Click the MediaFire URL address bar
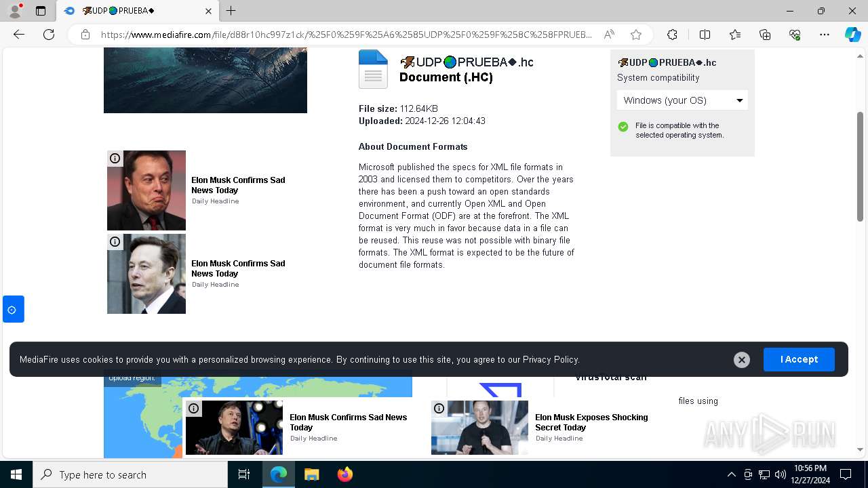The height and width of the screenshot is (488, 868). click(x=346, y=35)
